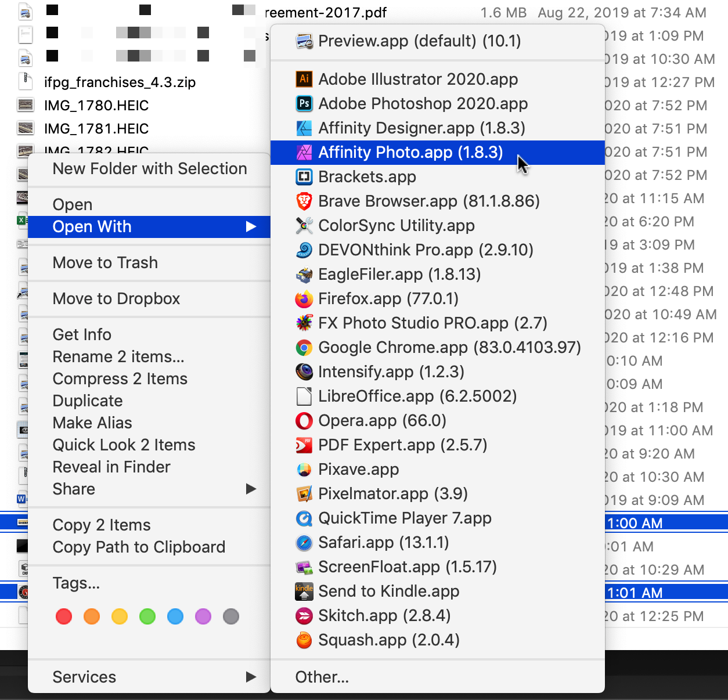Click the Adobe Illustrator 2020 icon
Viewport: 728px width, 700px height.
coord(304,80)
